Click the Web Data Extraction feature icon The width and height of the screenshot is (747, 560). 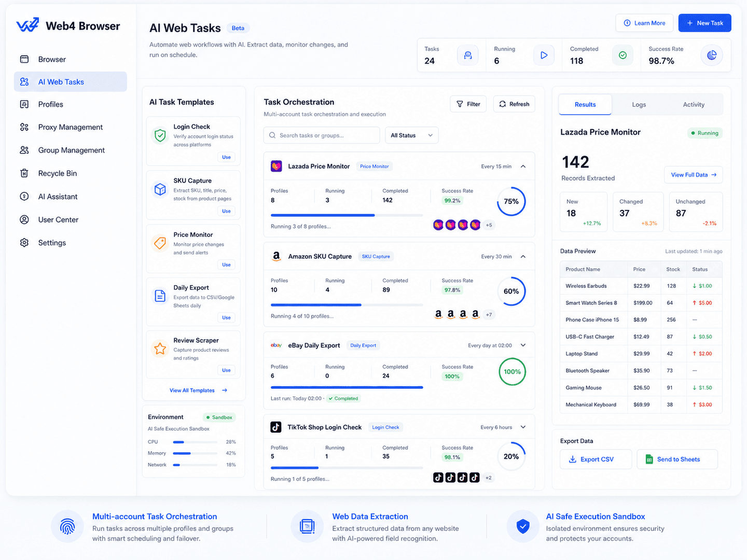[x=307, y=527]
